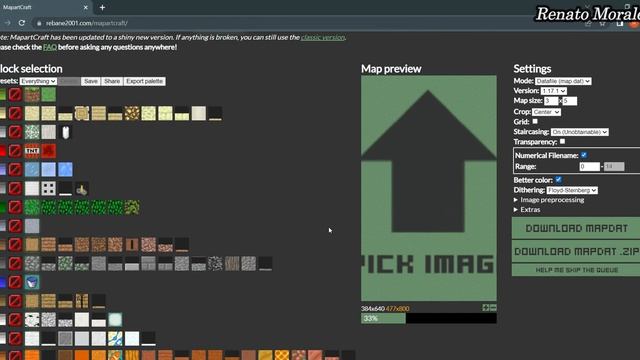
Task: Change the Version dropdown
Action: 554,91
